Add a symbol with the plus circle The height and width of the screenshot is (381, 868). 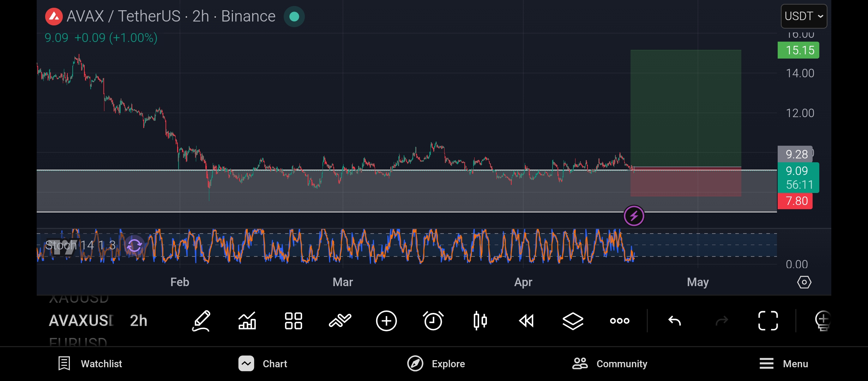pos(386,321)
